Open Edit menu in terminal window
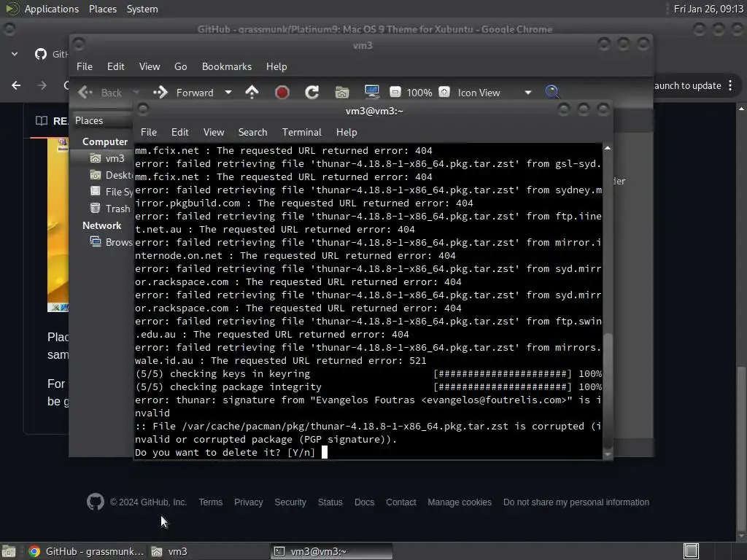The image size is (747, 560). tap(180, 133)
